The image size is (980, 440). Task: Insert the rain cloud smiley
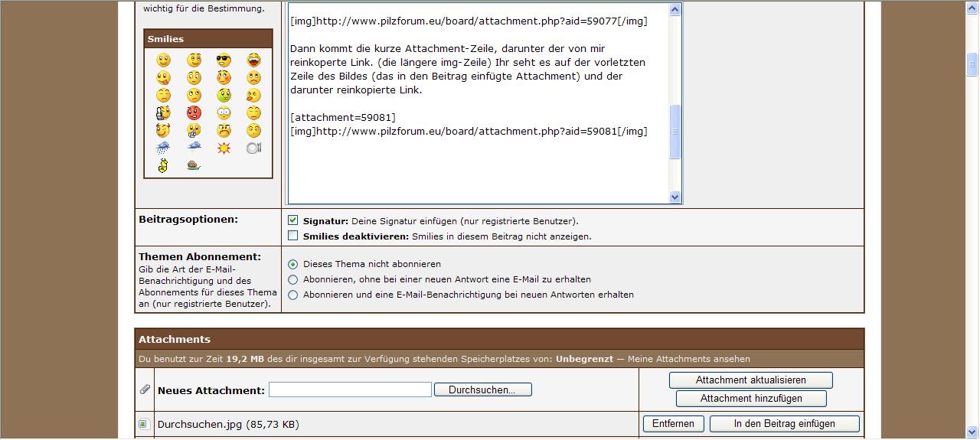[163, 148]
